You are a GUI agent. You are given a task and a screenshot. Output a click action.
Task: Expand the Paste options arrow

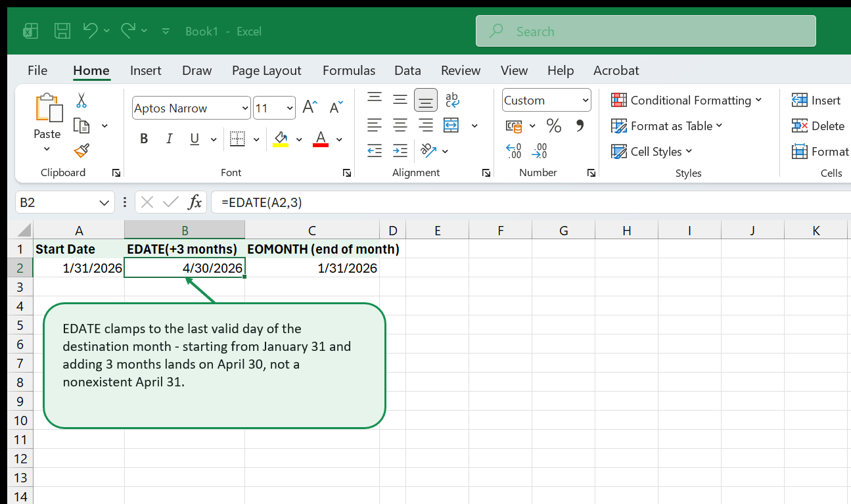(x=47, y=149)
